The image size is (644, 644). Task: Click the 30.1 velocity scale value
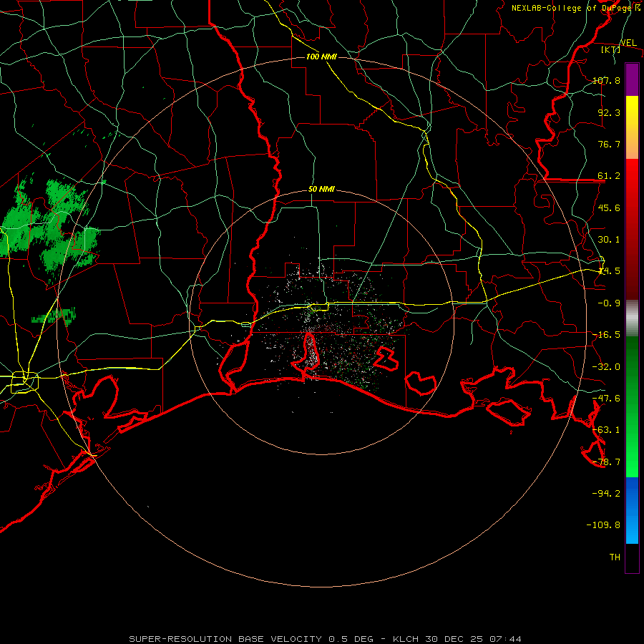pos(609,240)
